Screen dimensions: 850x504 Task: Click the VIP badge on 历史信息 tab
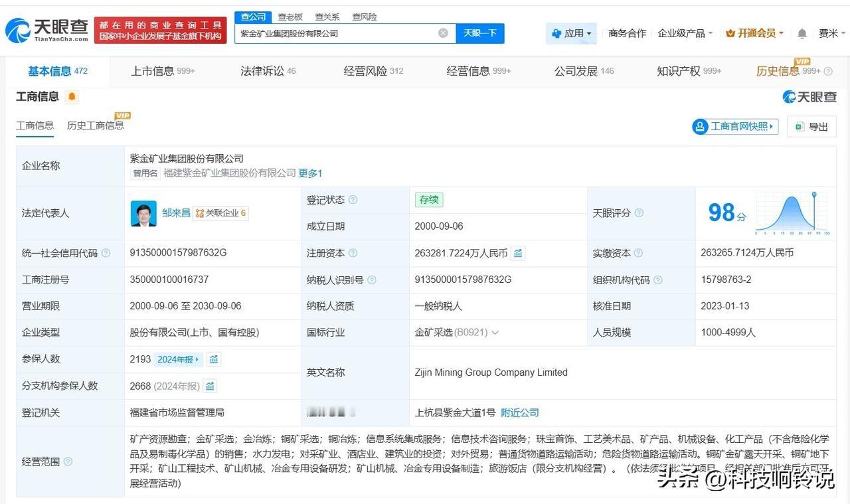pyautogui.click(x=802, y=62)
